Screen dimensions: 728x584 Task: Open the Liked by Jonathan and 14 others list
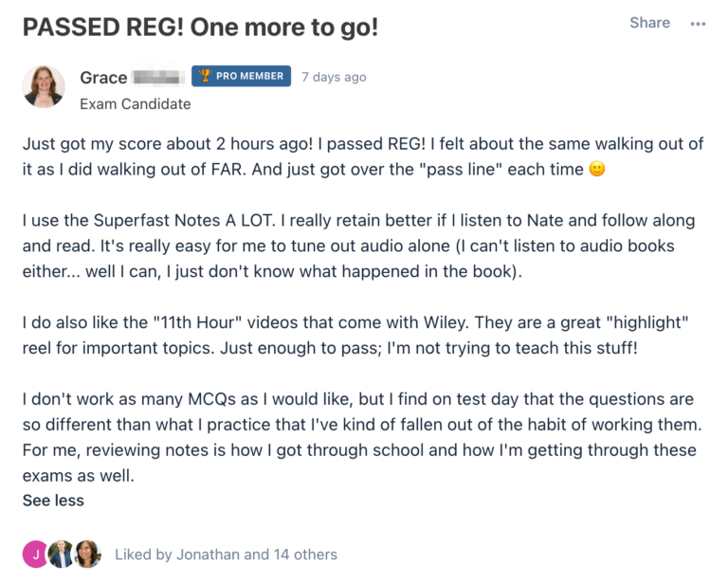click(x=227, y=555)
